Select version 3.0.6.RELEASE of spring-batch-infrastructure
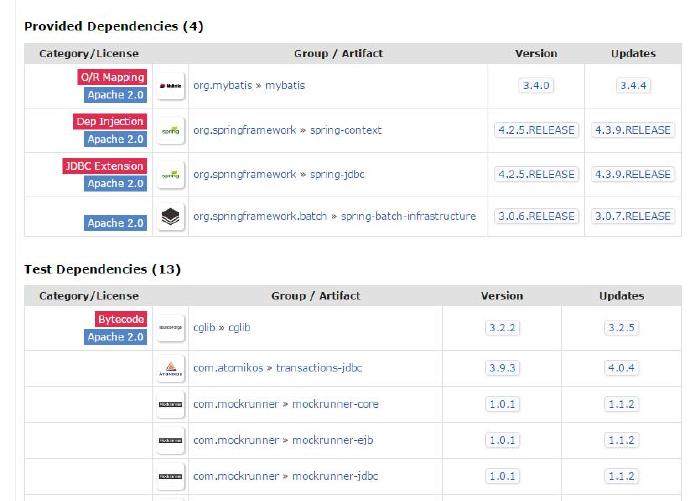 [536, 216]
